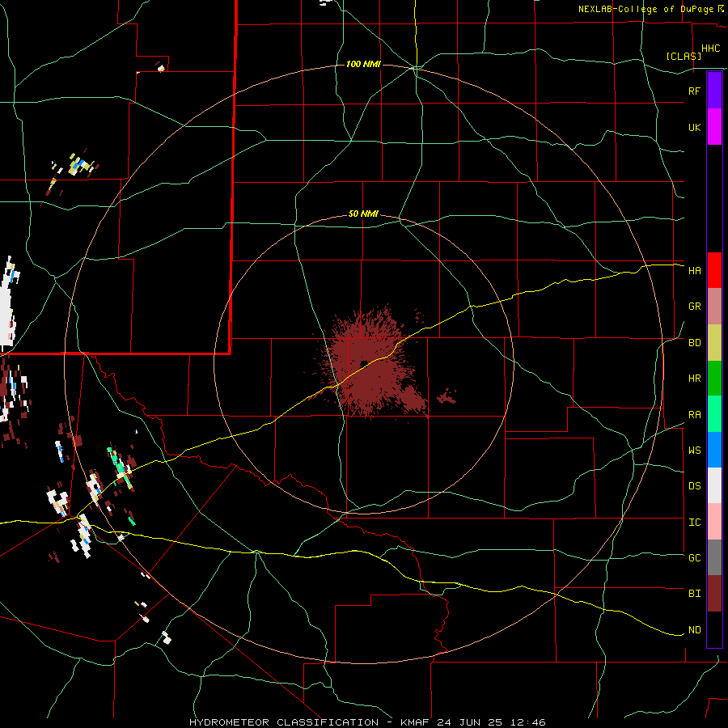
Task: Click the RF legend label text
Action: pyautogui.click(x=694, y=91)
